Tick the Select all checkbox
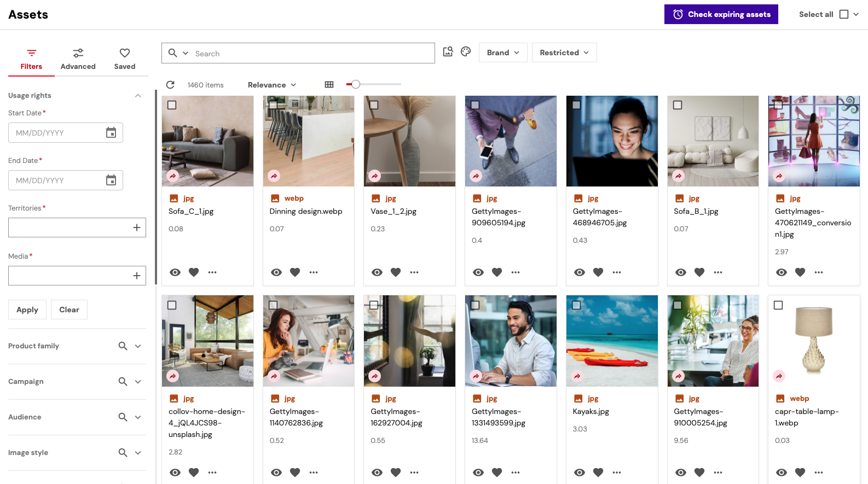 click(x=844, y=14)
